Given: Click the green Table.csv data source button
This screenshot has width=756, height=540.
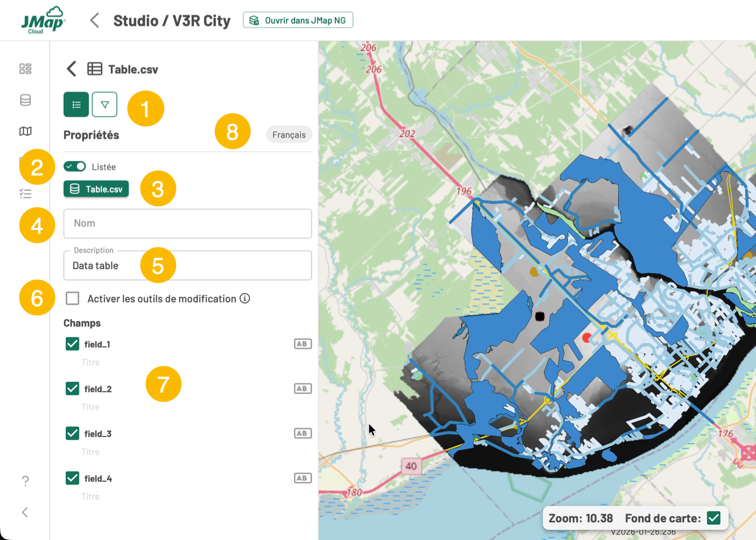Looking at the screenshot, I should click(96, 189).
